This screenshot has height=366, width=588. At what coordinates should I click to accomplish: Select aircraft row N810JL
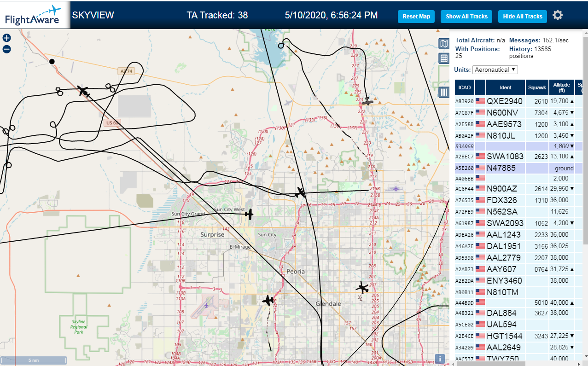518,136
